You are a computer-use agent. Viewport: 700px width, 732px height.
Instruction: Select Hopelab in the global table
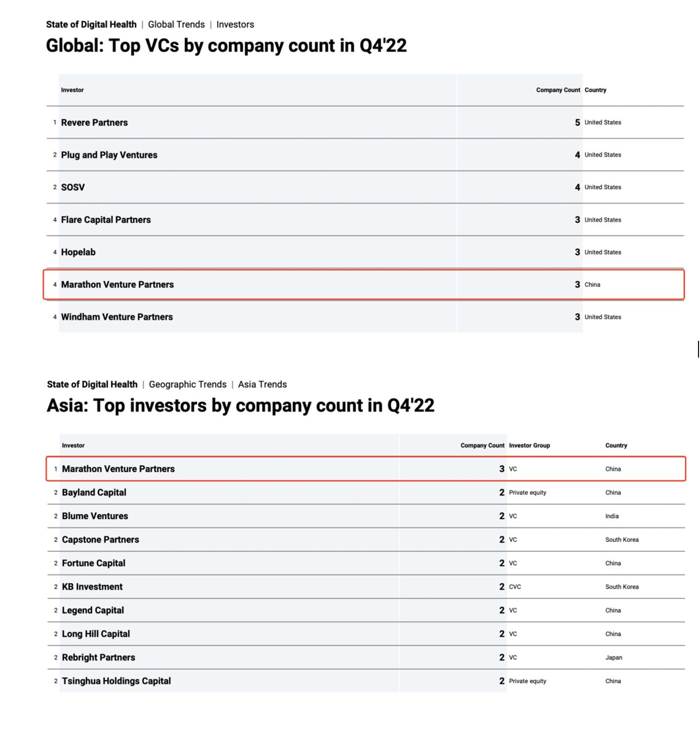point(78,252)
